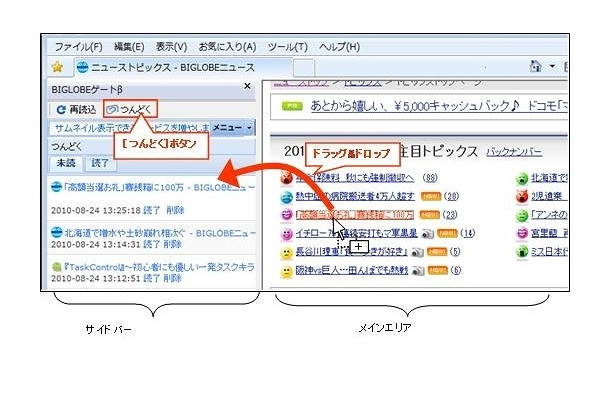This screenshot has width=610, height=400.
Task: Click the つんどく button in sidebar toolbar
Action: 130,109
